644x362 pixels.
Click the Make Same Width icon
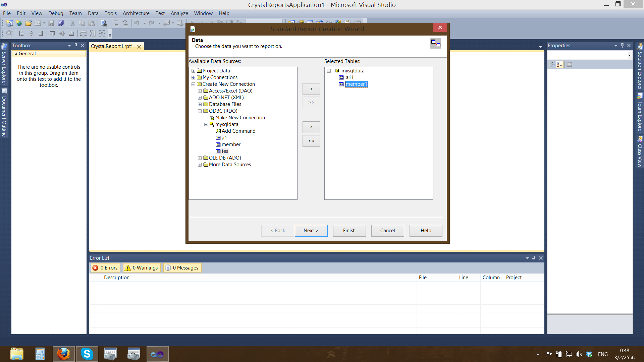(x=83, y=34)
